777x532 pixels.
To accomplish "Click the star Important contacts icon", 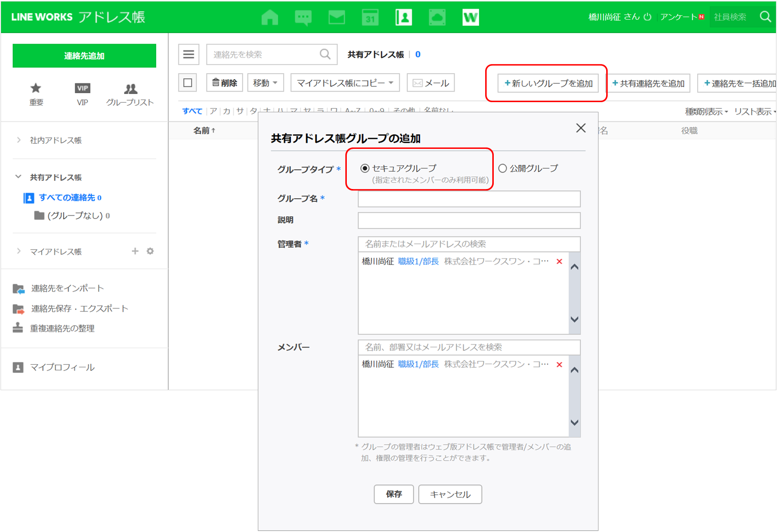I will (36, 89).
